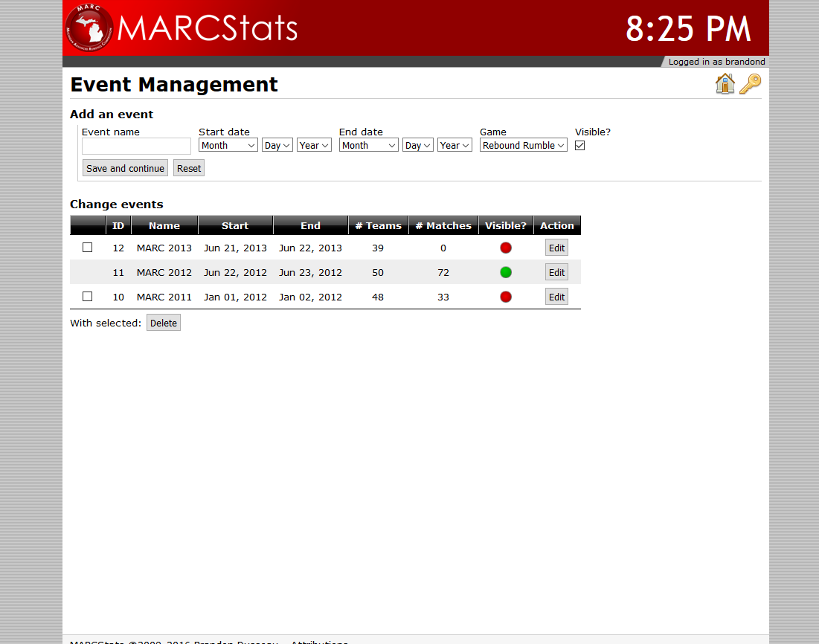This screenshot has width=819, height=644.
Task: Click the Jun 23, 2012 end date
Action: pyautogui.click(x=310, y=273)
